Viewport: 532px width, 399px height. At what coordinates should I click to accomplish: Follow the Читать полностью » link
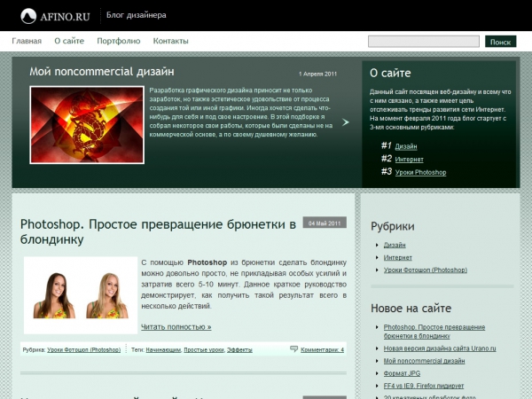coord(176,327)
